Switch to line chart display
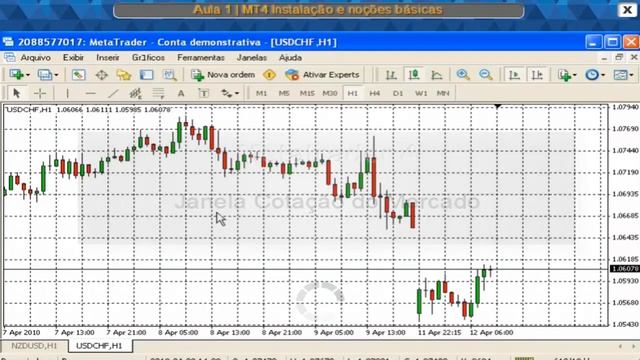 437,75
